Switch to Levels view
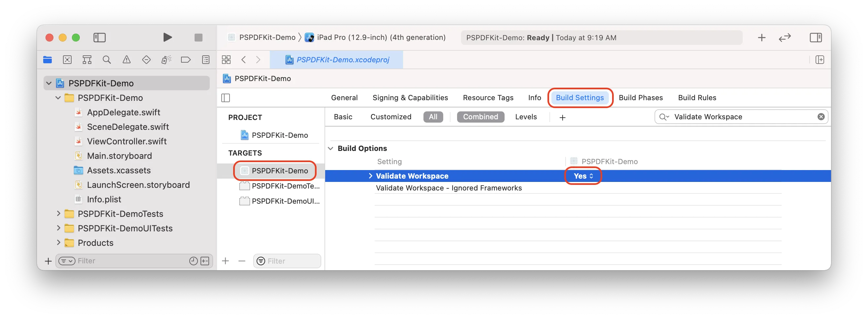 pos(526,117)
